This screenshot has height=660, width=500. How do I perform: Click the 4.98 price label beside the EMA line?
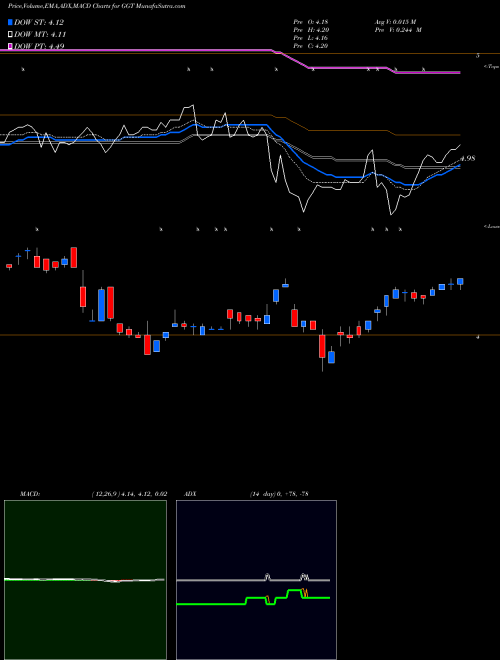click(x=468, y=158)
